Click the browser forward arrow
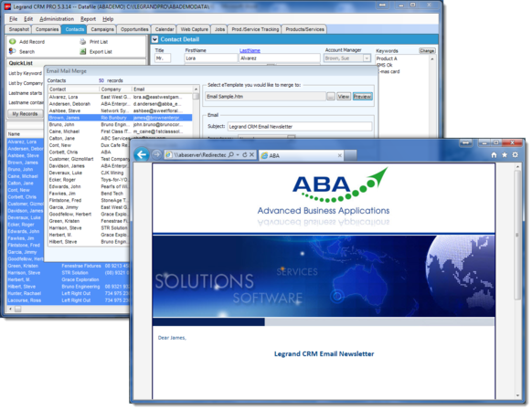This screenshot has height=410, width=532. 156,155
